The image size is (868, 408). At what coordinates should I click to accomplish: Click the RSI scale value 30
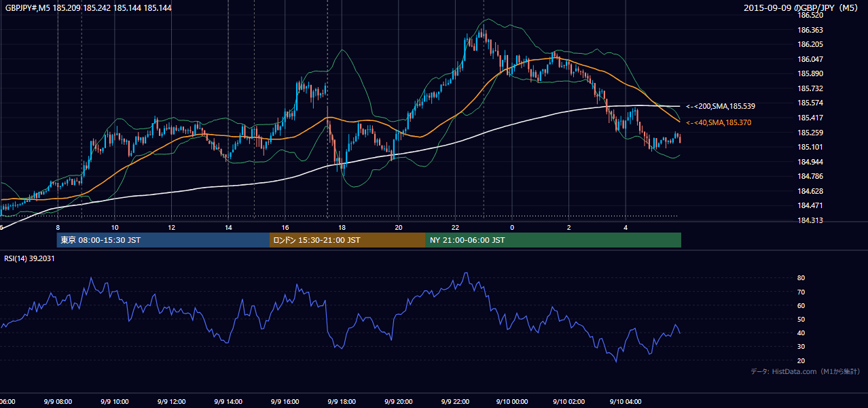point(801,347)
